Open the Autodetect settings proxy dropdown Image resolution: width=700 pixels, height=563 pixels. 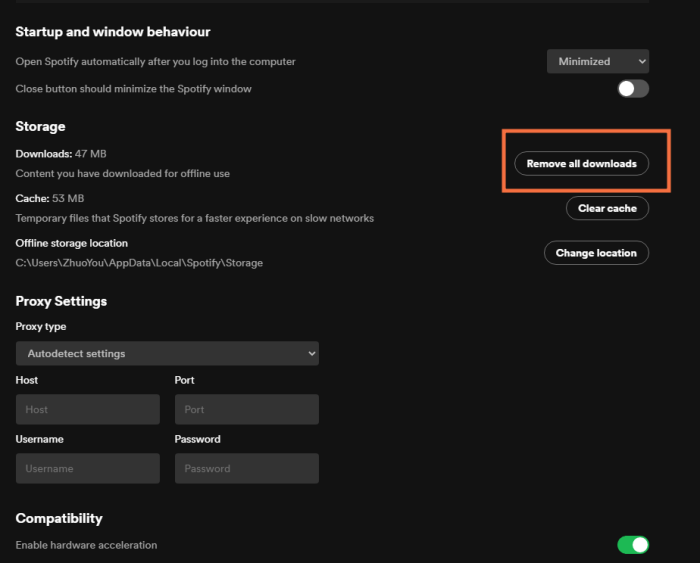(x=167, y=353)
